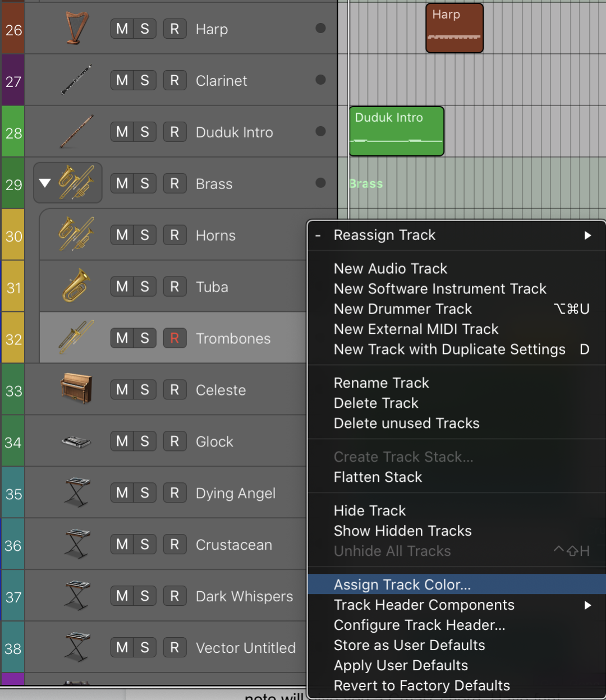
Task: Select the Duduk Intro region in the timeline
Action: click(397, 131)
